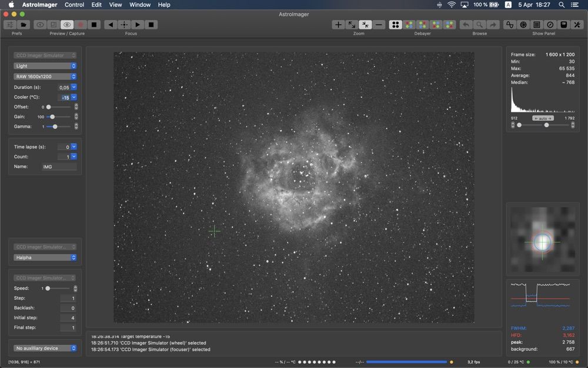This screenshot has width=588, height=368.
Task: Click the Zoom in plus icon
Action: 338,25
